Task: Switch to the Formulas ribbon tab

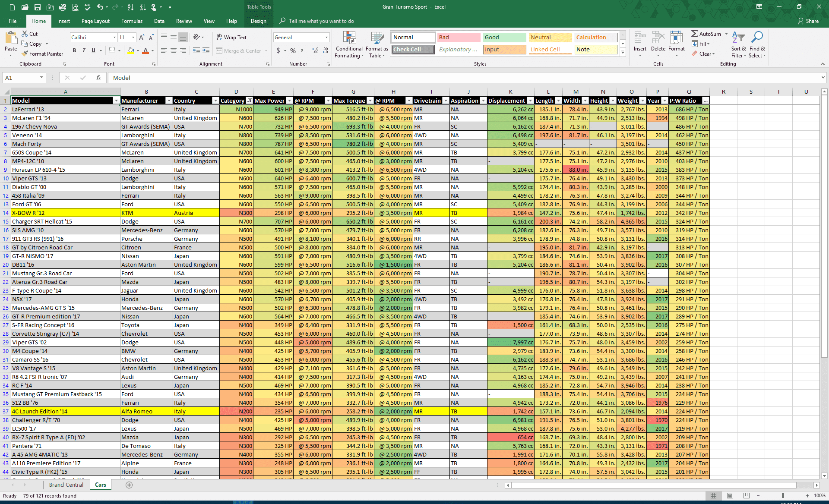Action: 132,21
